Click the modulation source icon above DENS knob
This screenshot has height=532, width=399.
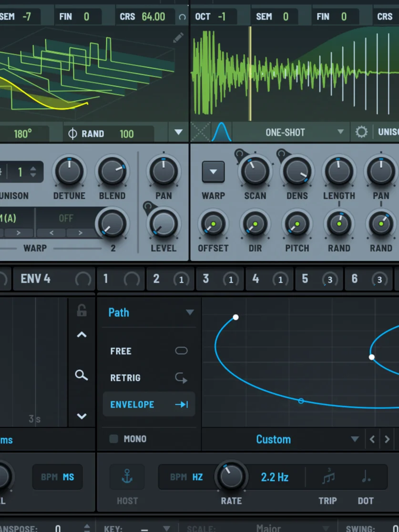click(x=282, y=155)
